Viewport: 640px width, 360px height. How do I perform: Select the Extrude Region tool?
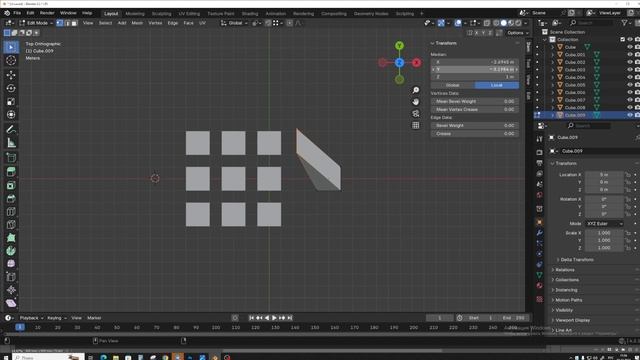(11, 172)
